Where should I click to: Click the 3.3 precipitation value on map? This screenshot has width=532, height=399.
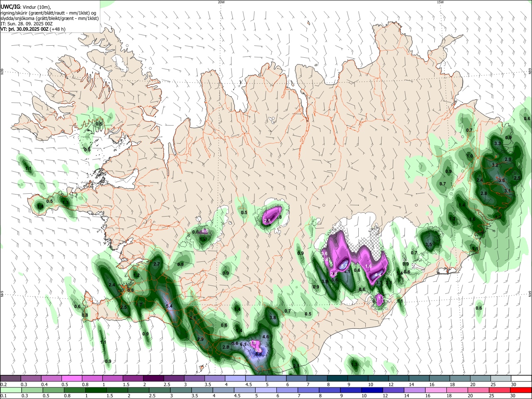point(498,143)
